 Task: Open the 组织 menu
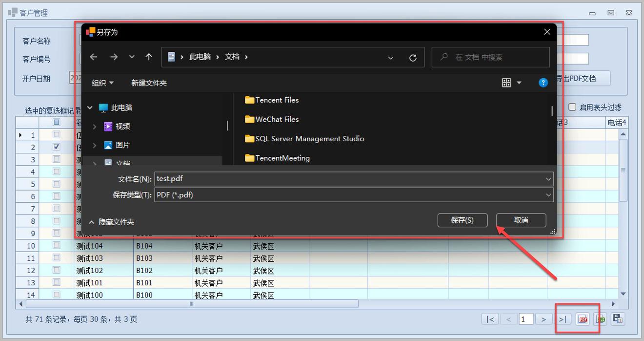102,83
